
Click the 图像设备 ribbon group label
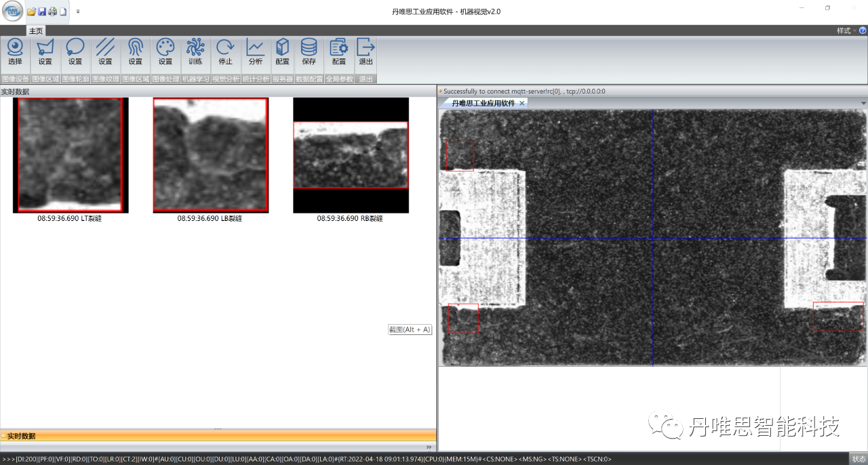coord(15,79)
